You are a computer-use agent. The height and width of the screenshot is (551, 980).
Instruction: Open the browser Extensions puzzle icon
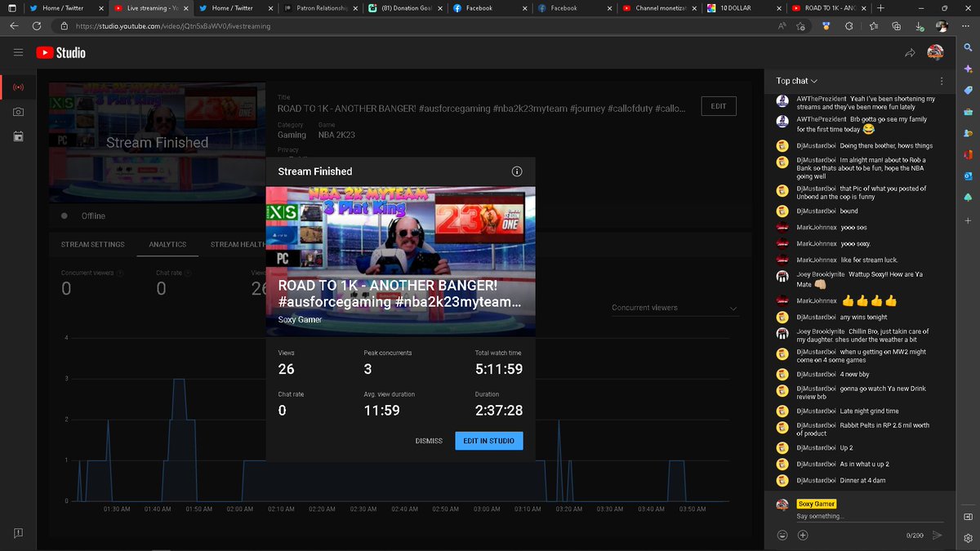849,26
